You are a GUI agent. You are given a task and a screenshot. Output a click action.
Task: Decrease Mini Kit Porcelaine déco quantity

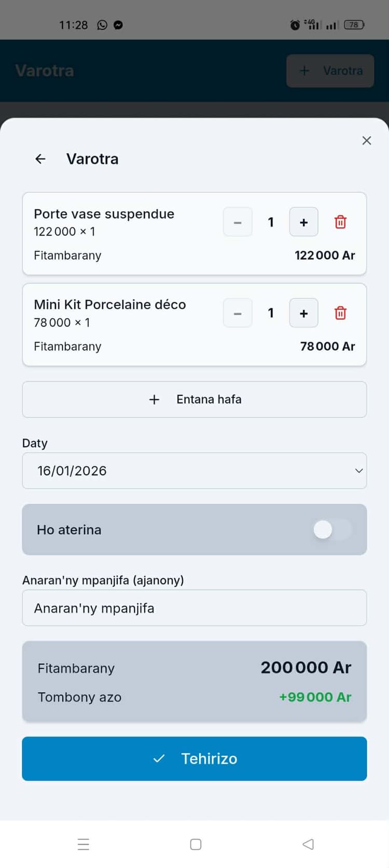tap(238, 313)
